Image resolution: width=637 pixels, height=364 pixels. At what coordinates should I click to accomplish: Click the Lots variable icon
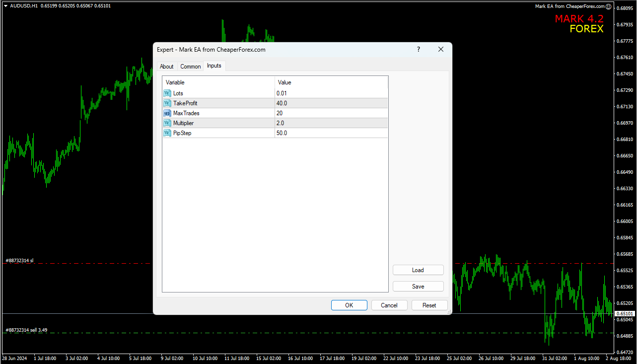click(x=167, y=93)
